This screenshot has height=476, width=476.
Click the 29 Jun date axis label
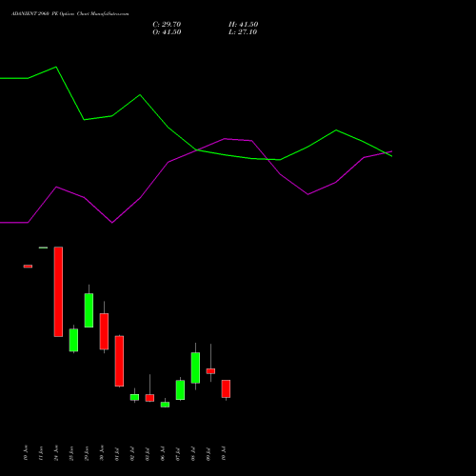pos(87,453)
